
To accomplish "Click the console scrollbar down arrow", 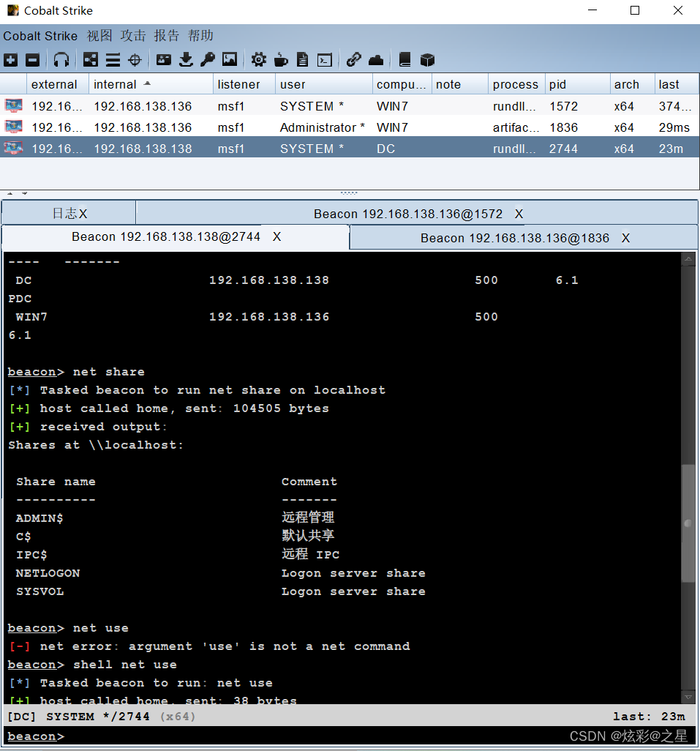I will tap(688, 698).
